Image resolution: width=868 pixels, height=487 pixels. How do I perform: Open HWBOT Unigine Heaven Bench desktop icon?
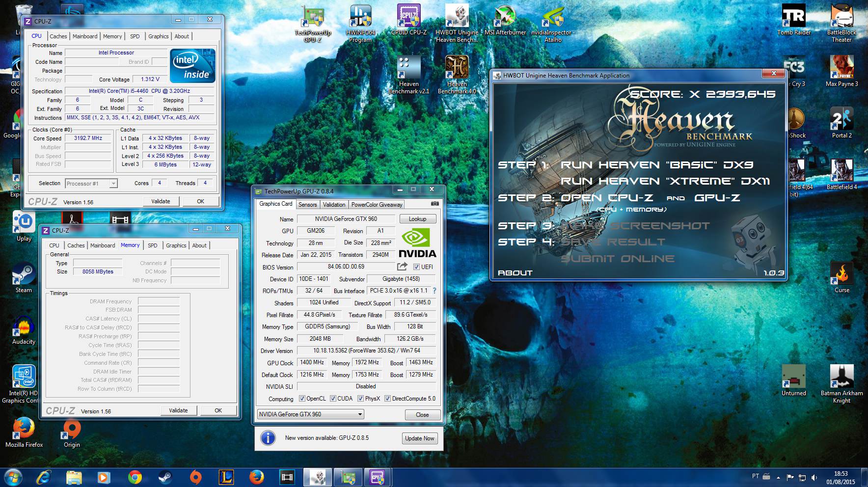457,24
